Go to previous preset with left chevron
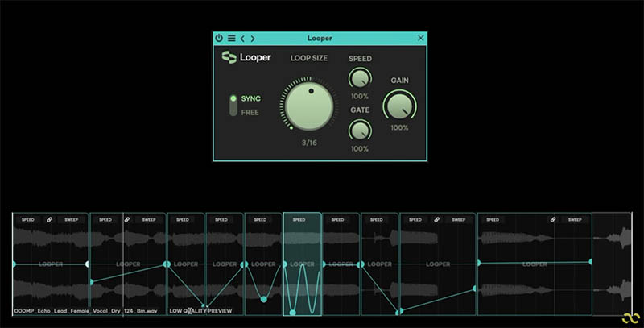 point(242,39)
